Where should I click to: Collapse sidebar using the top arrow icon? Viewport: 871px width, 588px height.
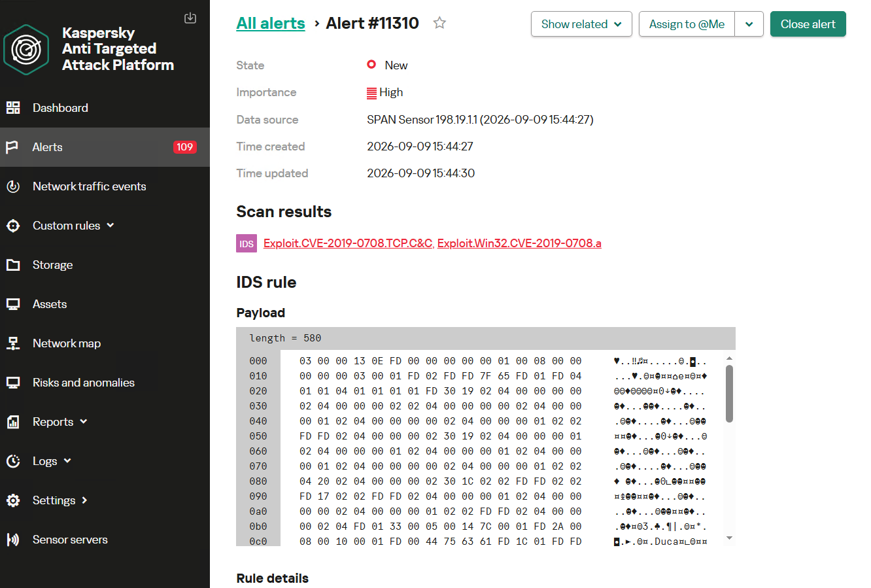[190, 18]
